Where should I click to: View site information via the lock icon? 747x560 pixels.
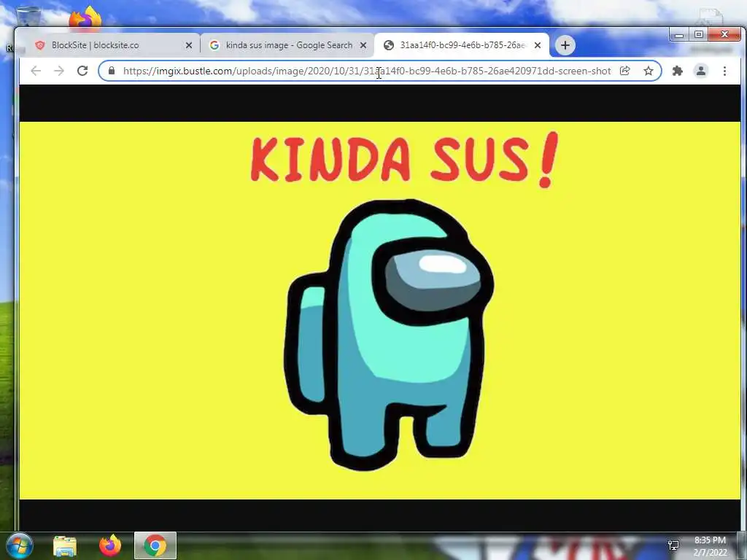[112, 71]
